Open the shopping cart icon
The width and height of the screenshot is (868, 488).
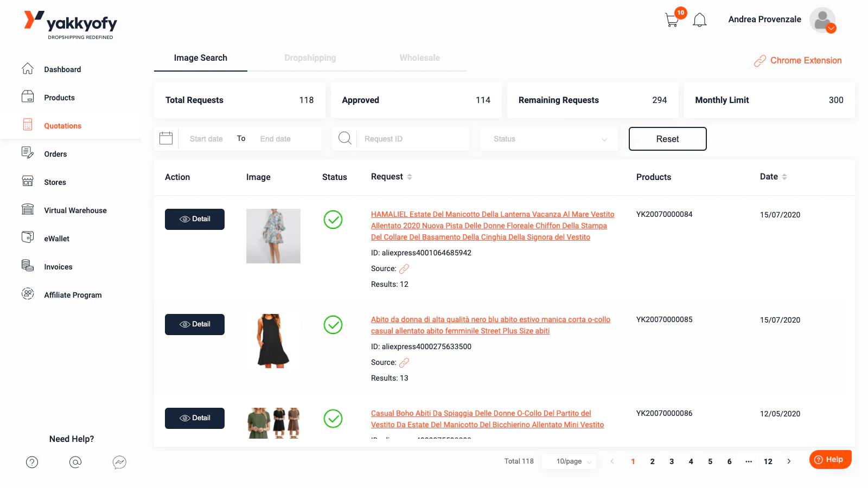672,21
